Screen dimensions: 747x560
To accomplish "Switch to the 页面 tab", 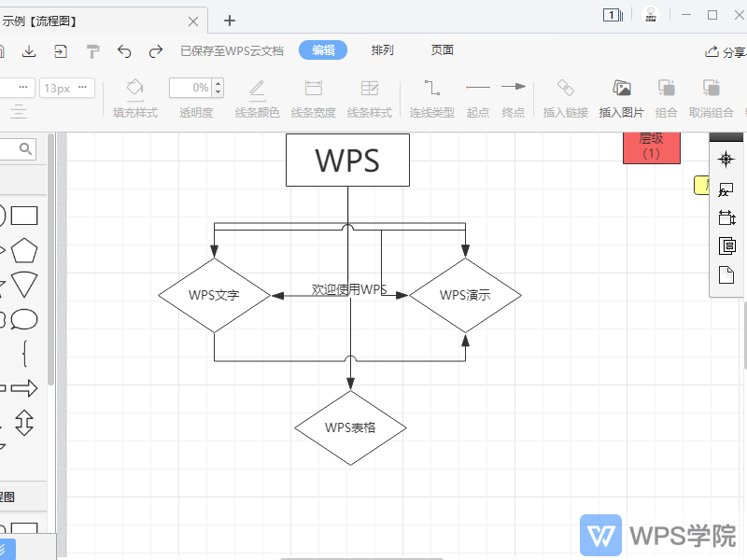I will (442, 50).
